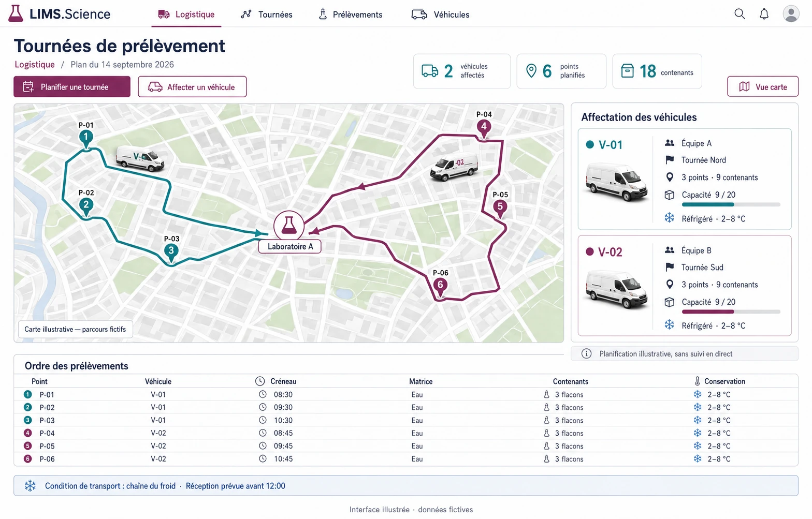This screenshot has width=812, height=519.
Task: Click map pin 6 for P-06
Action: click(440, 287)
